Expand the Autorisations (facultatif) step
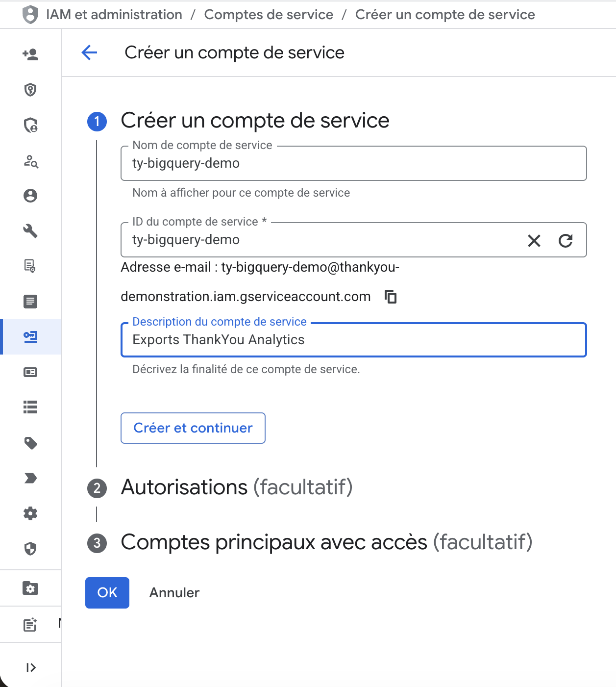 coord(236,487)
